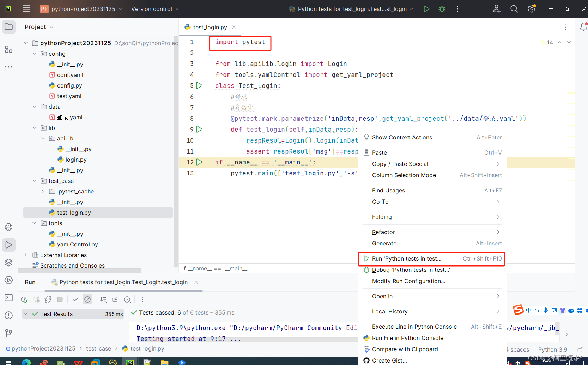Image resolution: width=588 pixels, height=365 pixels.
Task: Open the Services tool window
Action: [9, 280]
